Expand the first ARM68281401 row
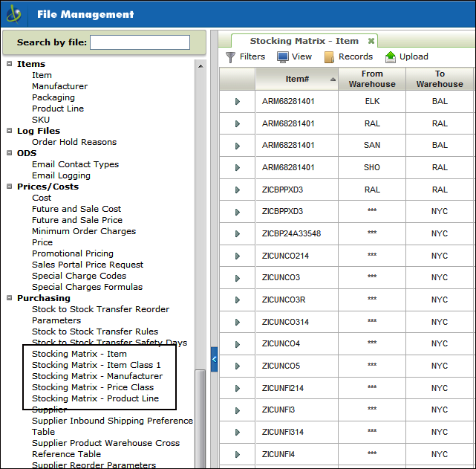This screenshot has height=469, width=476. click(237, 101)
